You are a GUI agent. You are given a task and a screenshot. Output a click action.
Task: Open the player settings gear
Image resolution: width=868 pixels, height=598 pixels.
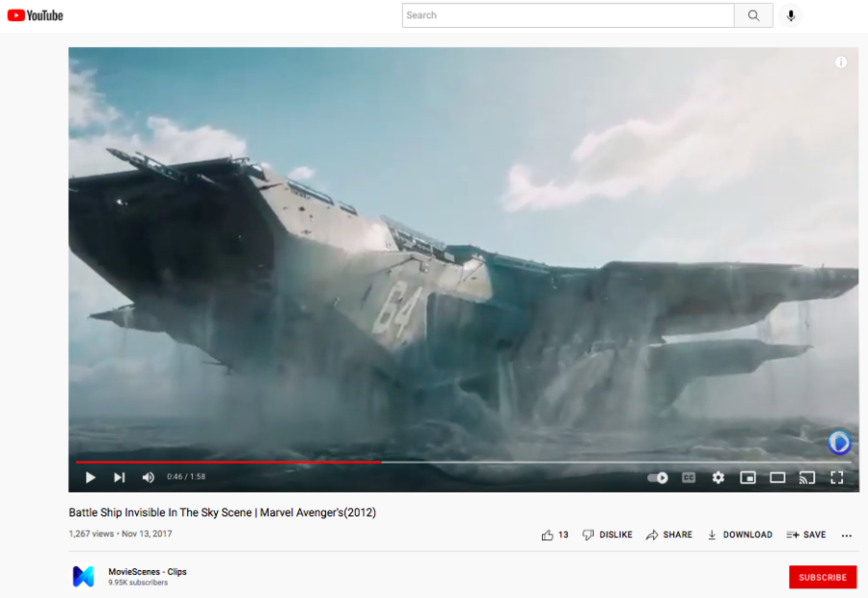(x=718, y=477)
